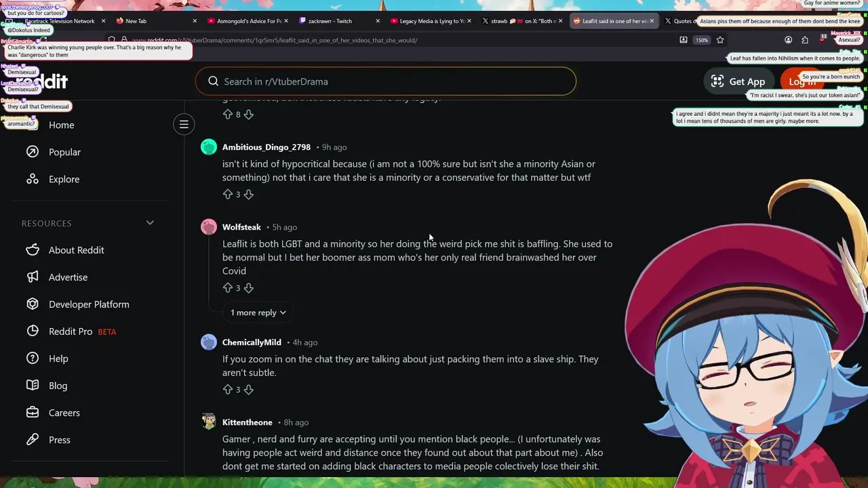868x488 pixels.
Task: Downvote the top comment with 8 votes
Action: (x=248, y=115)
